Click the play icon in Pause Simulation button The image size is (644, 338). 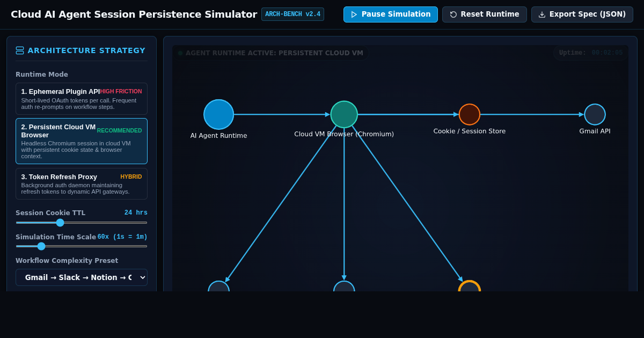point(354,14)
